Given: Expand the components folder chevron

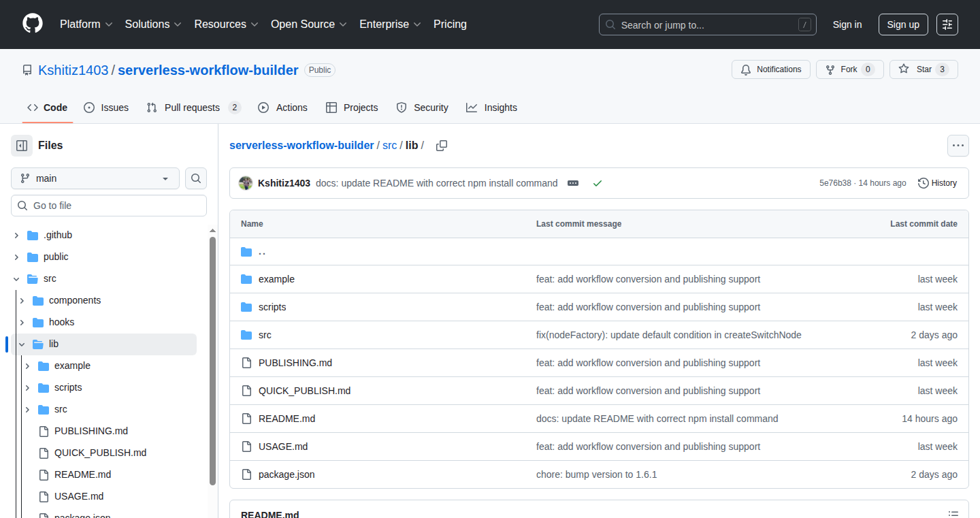Looking at the screenshot, I should [22, 300].
